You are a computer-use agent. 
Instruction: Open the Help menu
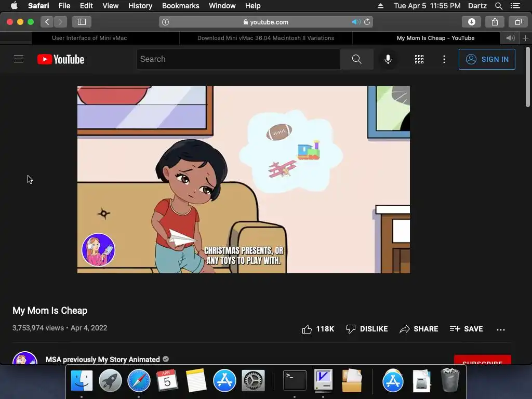(x=253, y=6)
